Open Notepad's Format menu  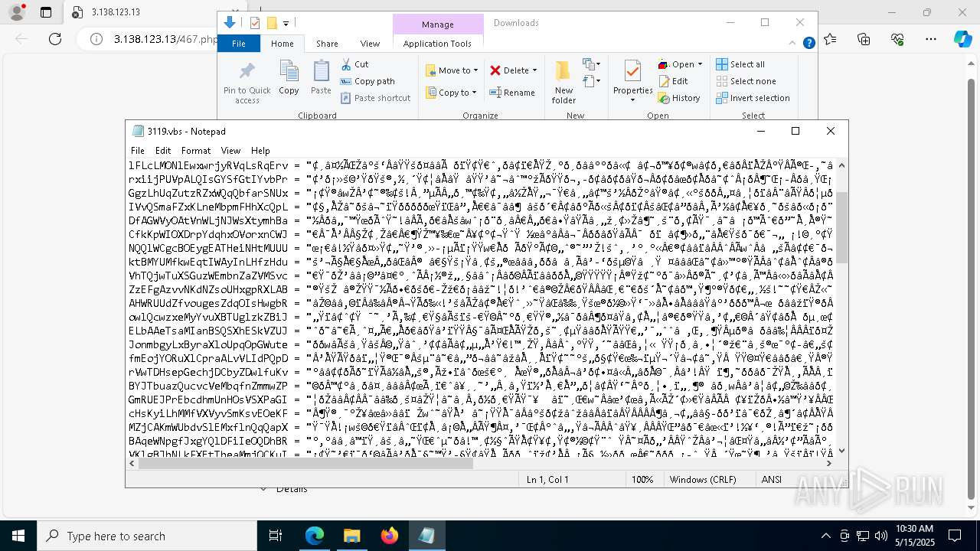[196, 151]
